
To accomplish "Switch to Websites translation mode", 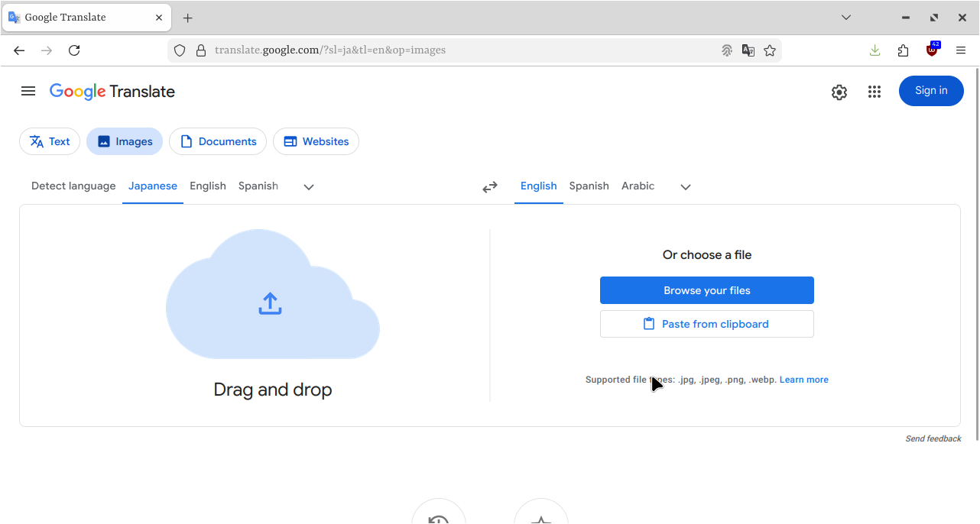I will coord(316,141).
